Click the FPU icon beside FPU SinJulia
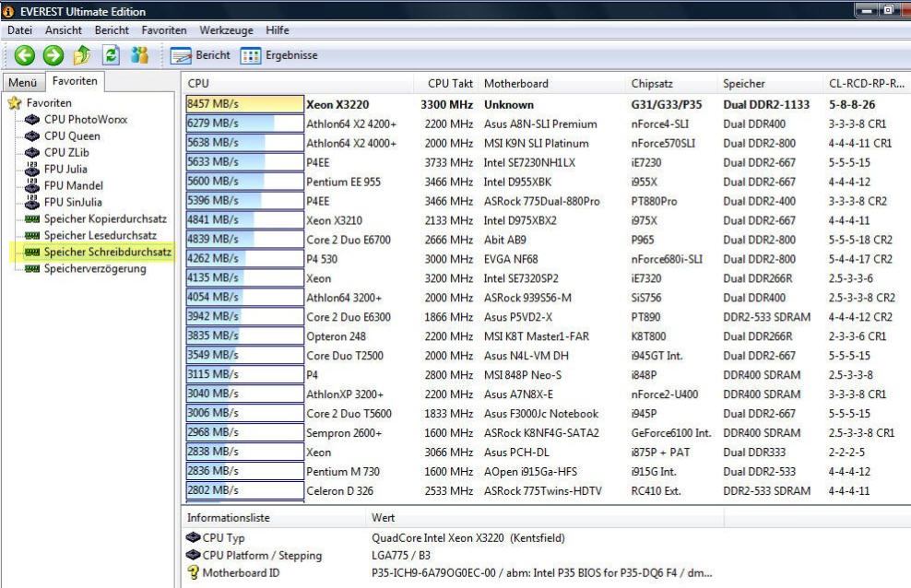The height and width of the screenshot is (588, 911). (32, 202)
